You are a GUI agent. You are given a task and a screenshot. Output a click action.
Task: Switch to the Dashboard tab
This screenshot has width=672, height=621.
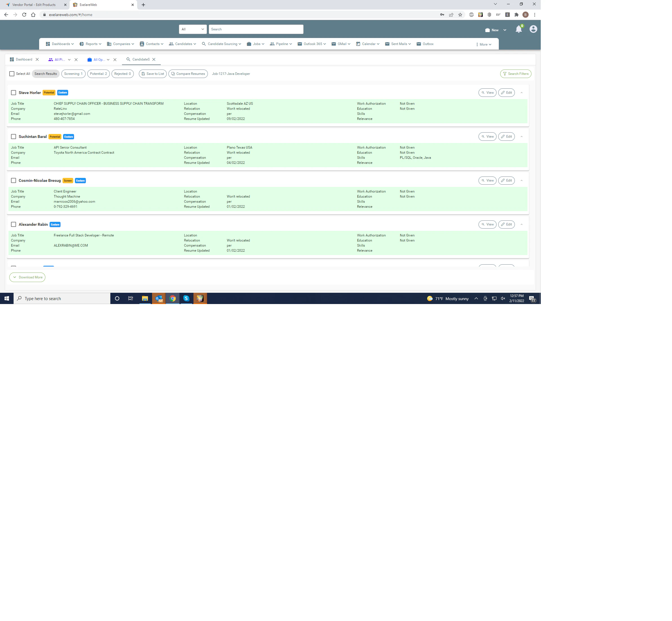coord(24,59)
